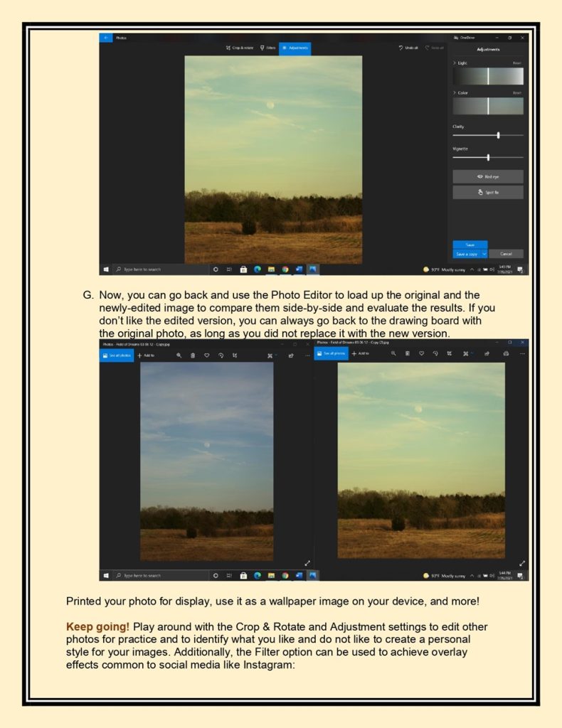Image resolution: width=562 pixels, height=728 pixels.
Task: Open the Filters tab in the editor
Action: coord(268,48)
